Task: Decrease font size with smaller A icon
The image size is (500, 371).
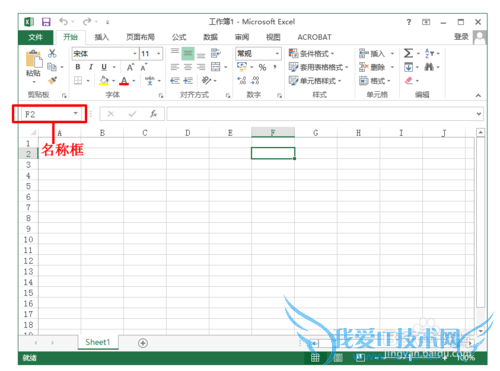Action: pos(144,67)
